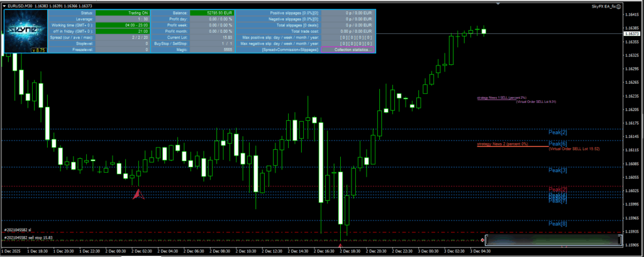Viewport: 644px width, 257px height.
Task: Click the strategy News 2 orange line label
Action: click(x=502, y=144)
